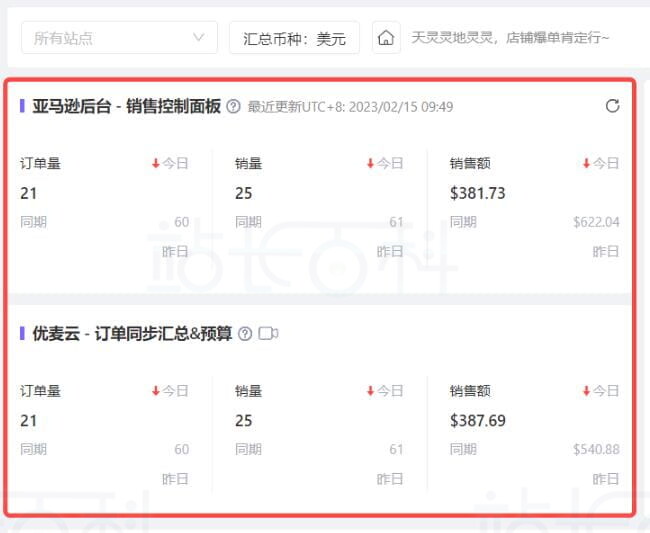
Task: Click 今日 in 优麦云 订单量 card
Action: [175, 390]
